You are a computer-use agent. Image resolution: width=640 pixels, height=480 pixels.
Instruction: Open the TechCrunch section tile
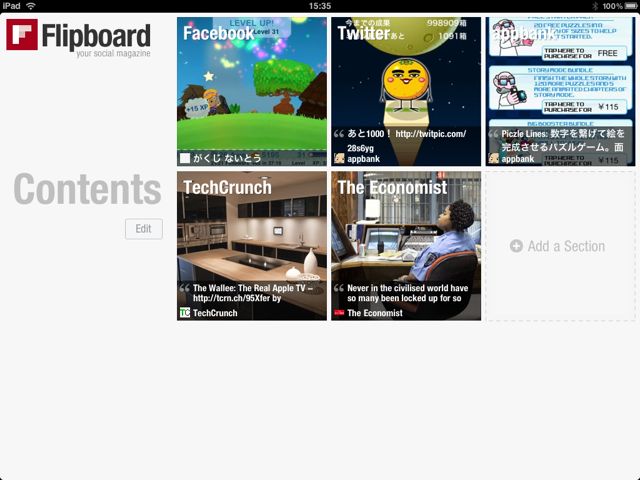click(x=252, y=246)
